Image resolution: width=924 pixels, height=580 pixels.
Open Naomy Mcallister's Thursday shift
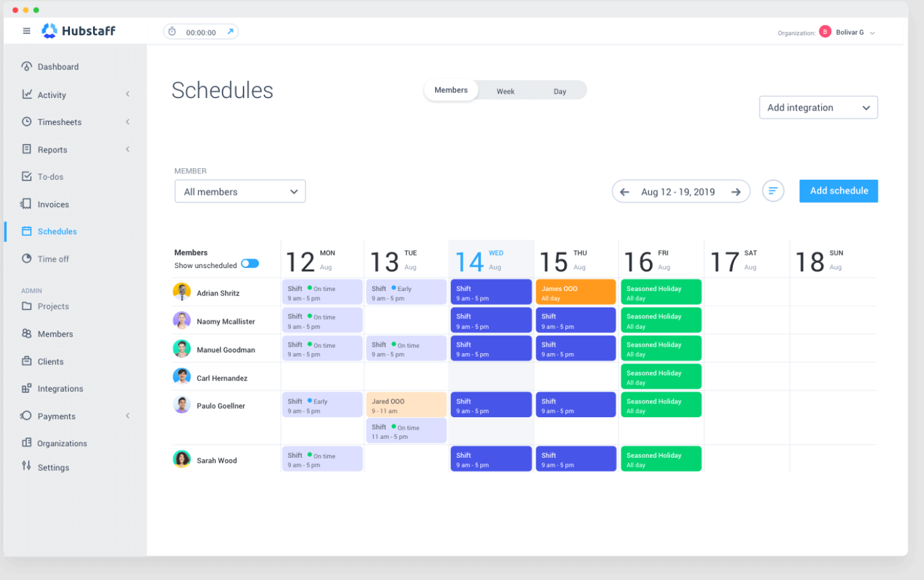click(x=576, y=320)
